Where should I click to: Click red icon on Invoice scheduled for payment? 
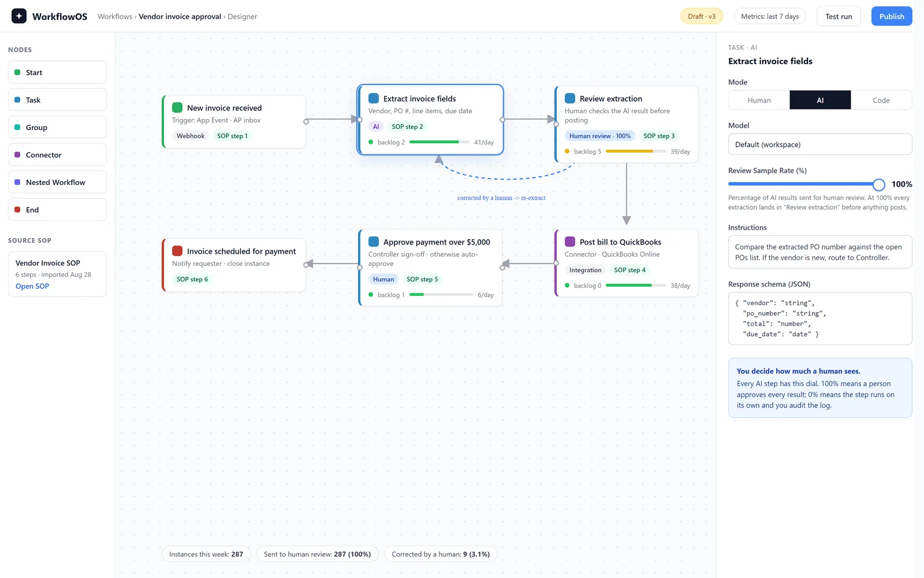point(177,251)
